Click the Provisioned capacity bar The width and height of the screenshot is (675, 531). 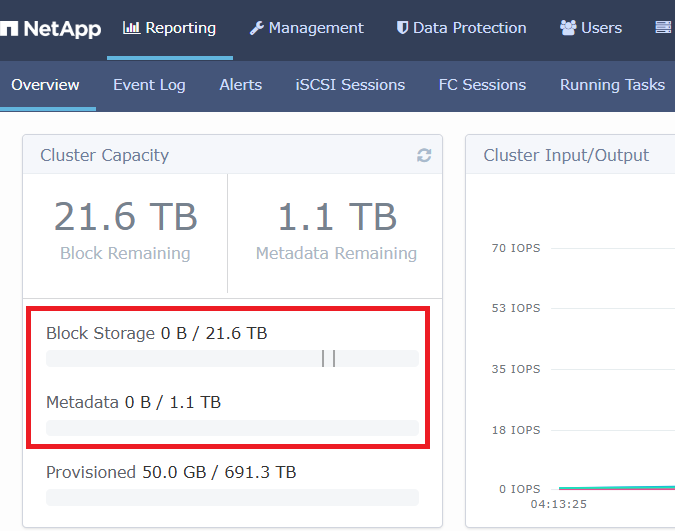pyautogui.click(x=232, y=497)
